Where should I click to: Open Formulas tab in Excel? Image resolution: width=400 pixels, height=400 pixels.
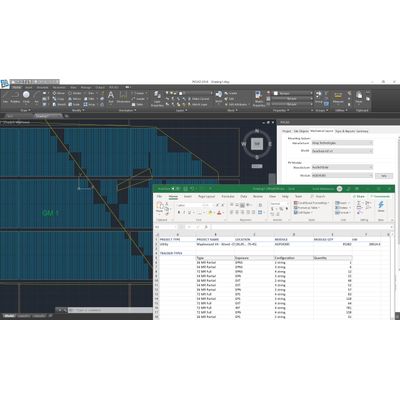click(228, 196)
